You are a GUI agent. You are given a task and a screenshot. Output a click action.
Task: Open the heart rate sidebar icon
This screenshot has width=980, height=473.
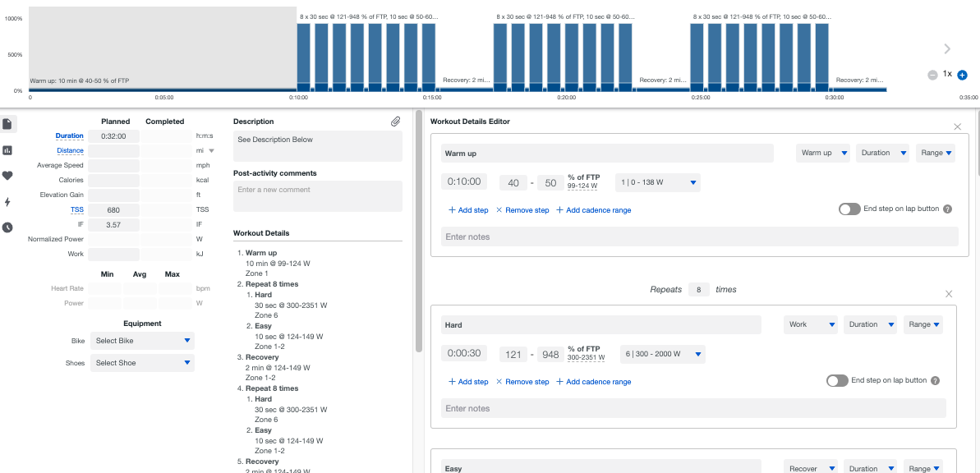7,176
